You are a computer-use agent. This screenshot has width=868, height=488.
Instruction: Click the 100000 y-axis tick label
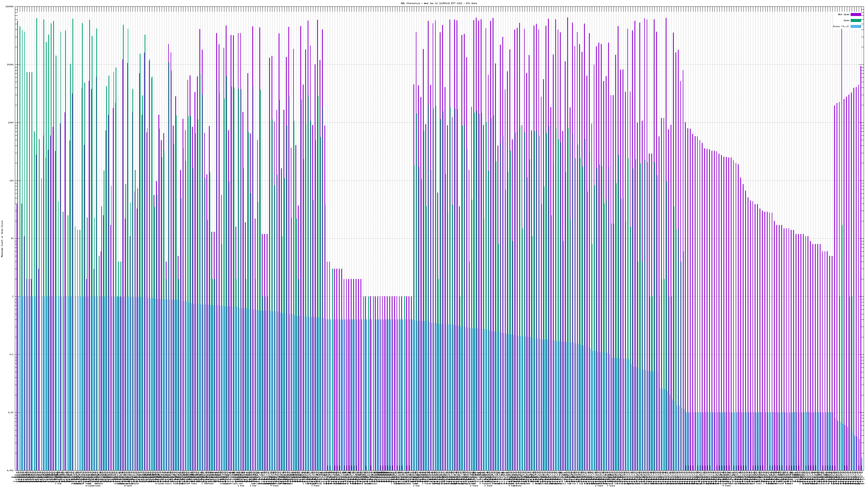10,7
